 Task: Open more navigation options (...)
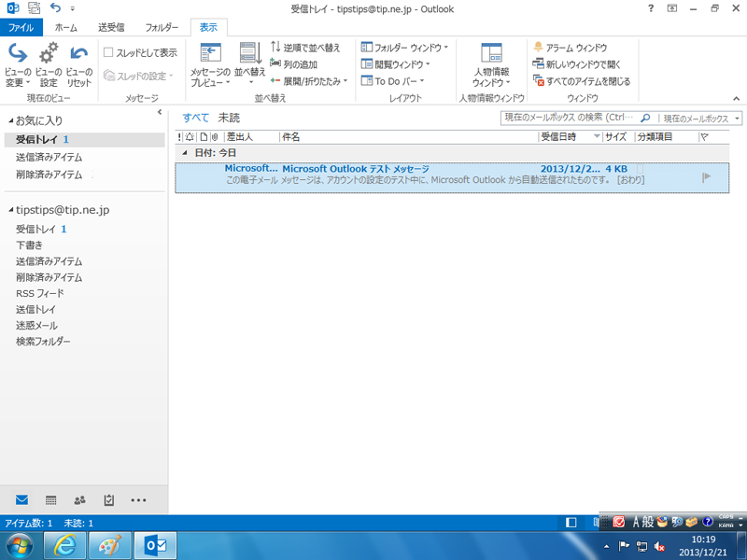point(138,500)
